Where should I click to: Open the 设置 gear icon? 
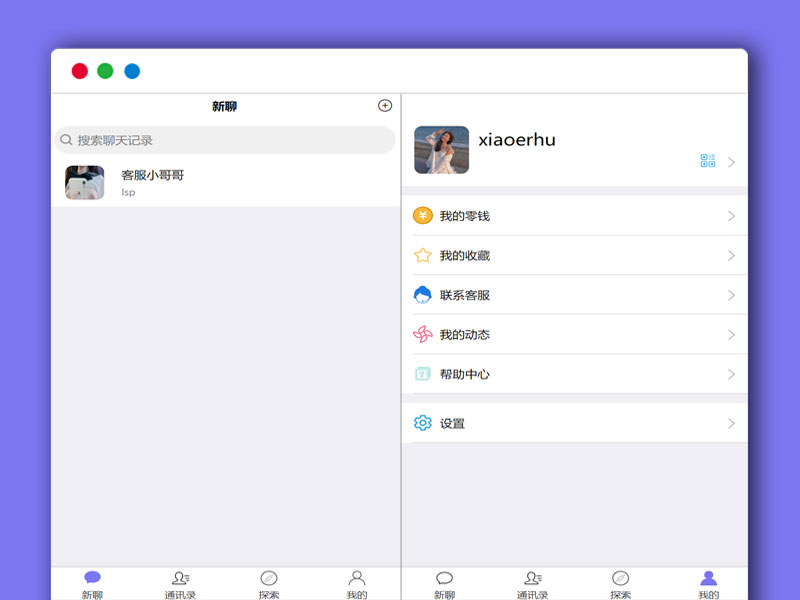pos(424,423)
